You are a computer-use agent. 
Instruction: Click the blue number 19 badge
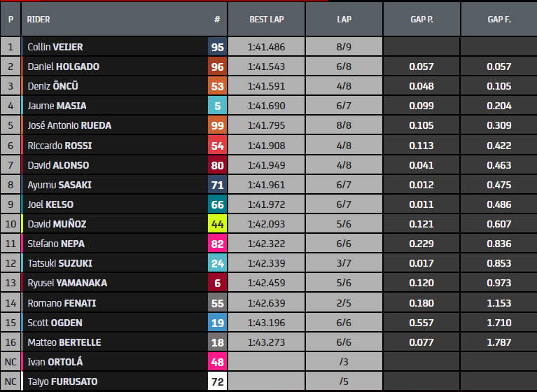pos(217,323)
